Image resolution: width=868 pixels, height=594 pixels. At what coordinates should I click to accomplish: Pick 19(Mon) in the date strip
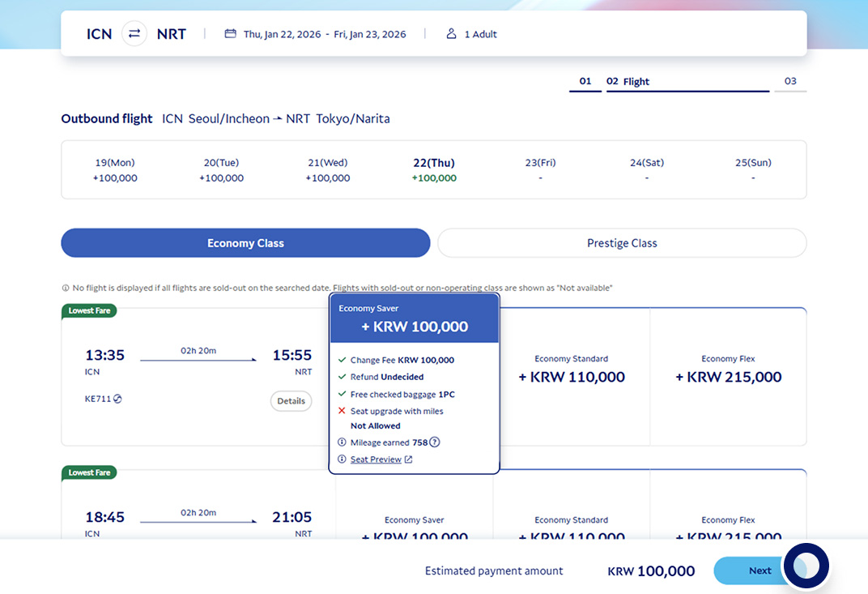pyautogui.click(x=115, y=169)
